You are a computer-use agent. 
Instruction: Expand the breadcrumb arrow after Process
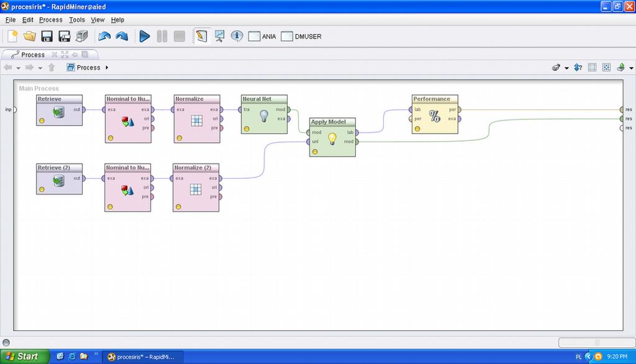107,67
